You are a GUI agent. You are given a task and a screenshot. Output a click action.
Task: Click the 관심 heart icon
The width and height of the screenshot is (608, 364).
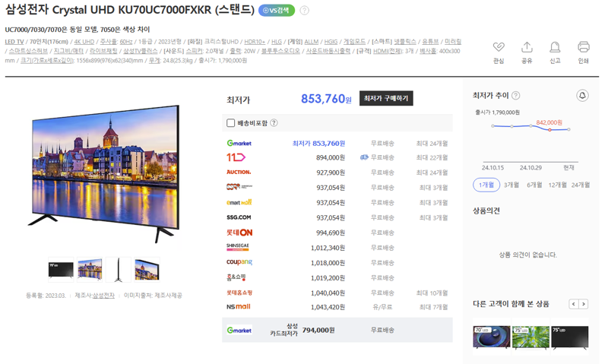tap(499, 47)
